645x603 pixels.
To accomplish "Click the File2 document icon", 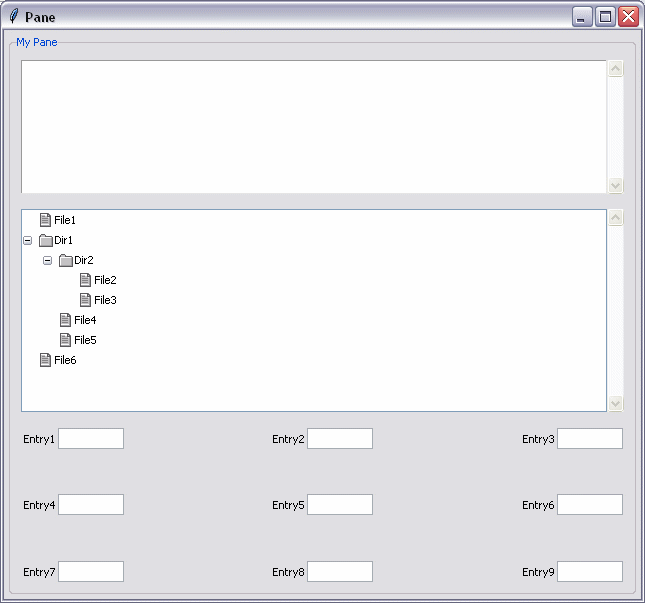I will coord(85,280).
